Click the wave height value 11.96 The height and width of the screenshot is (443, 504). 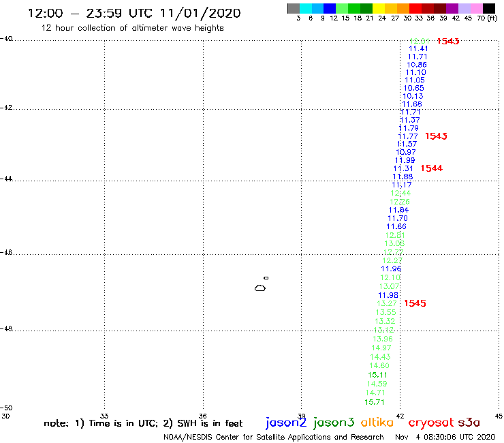[391, 269]
